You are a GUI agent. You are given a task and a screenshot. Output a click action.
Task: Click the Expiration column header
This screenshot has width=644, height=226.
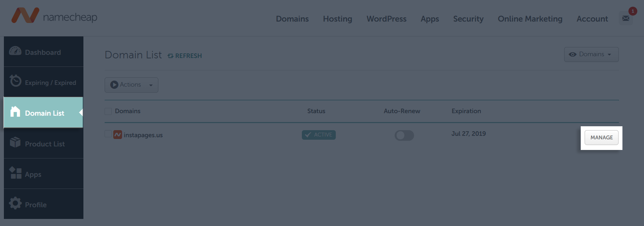pos(466,111)
